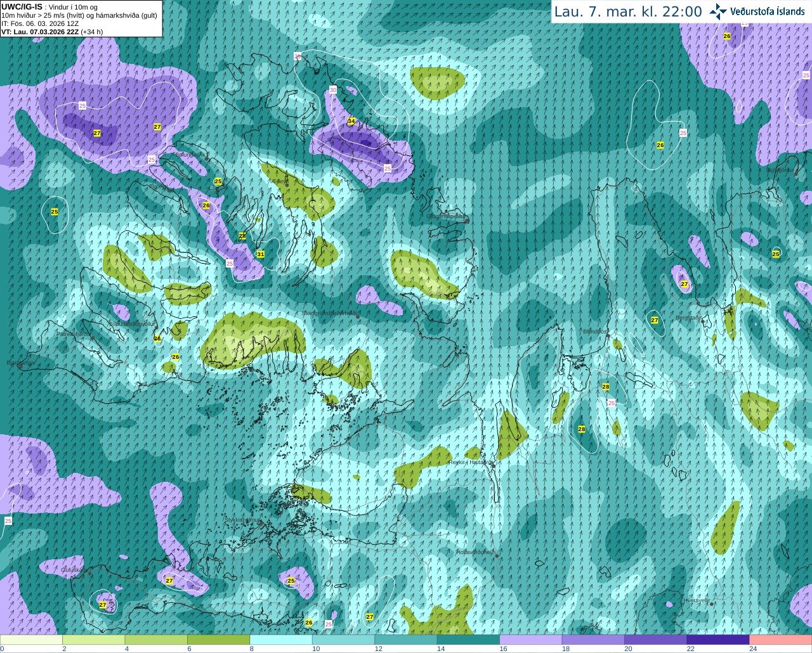Pick the pale cyan 8–10 m/s legend swatch

tap(281, 640)
